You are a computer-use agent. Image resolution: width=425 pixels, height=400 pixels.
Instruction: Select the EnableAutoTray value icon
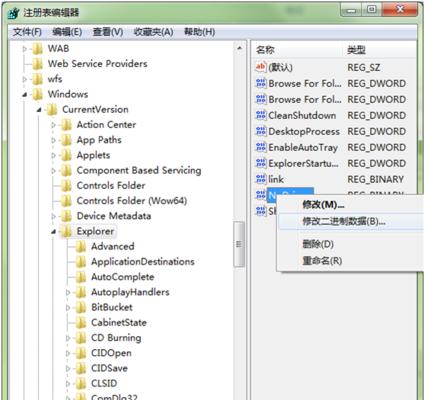(261, 147)
